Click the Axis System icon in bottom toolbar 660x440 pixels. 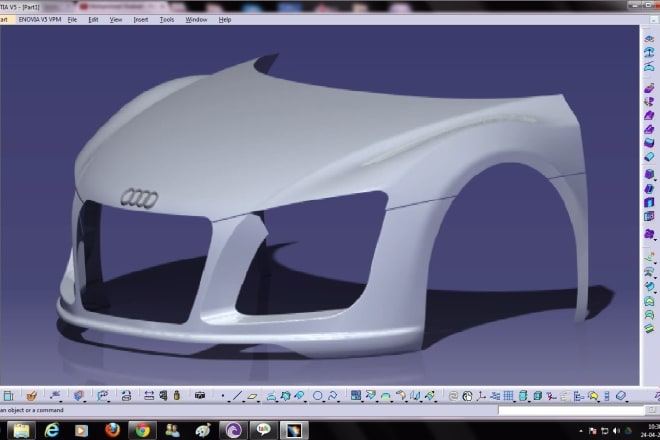pyautogui.click(x=481, y=396)
